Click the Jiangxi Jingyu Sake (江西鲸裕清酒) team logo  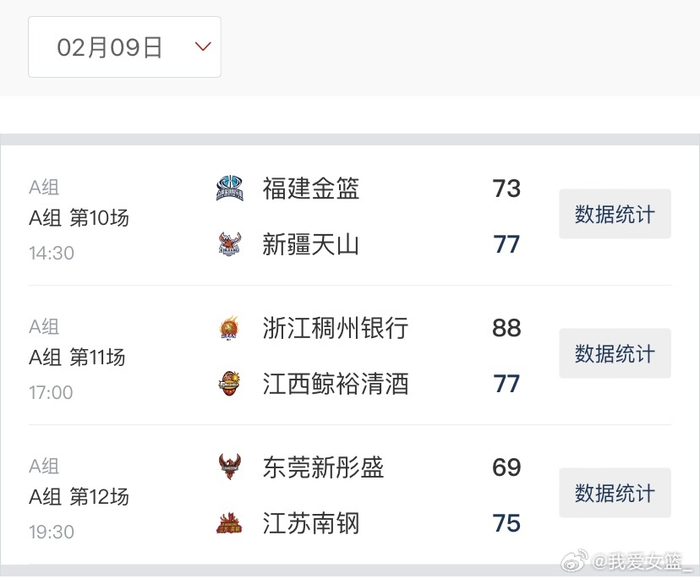click(x=230, y=384)
